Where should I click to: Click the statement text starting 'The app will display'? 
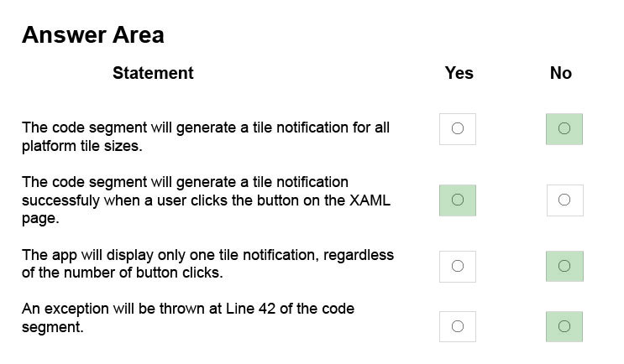coord(207,263)
